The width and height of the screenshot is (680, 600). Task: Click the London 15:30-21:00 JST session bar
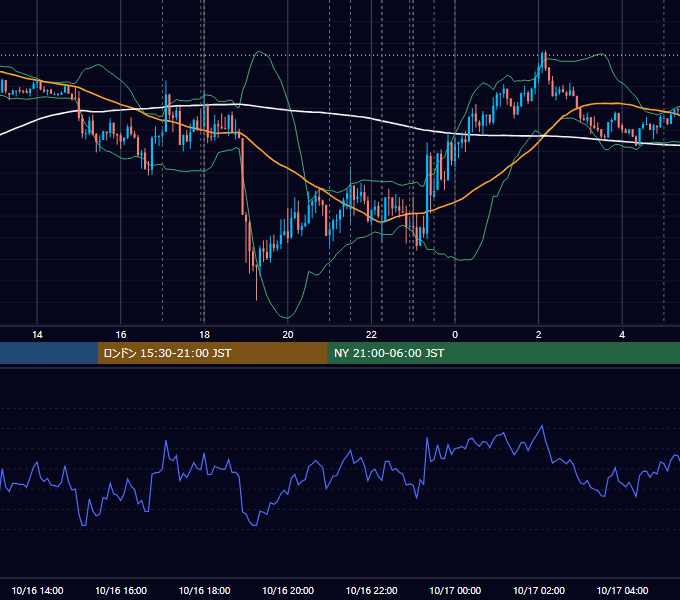tap(212, 353)
